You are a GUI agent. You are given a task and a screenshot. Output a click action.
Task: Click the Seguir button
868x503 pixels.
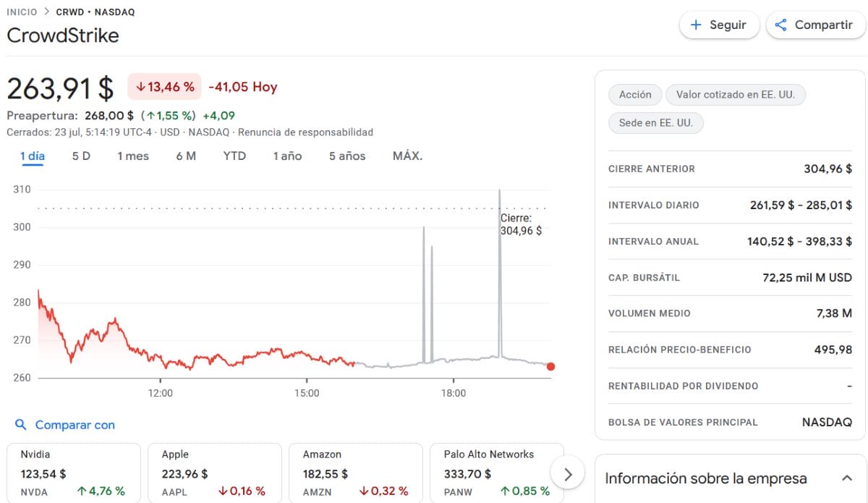tap(719, 25)
